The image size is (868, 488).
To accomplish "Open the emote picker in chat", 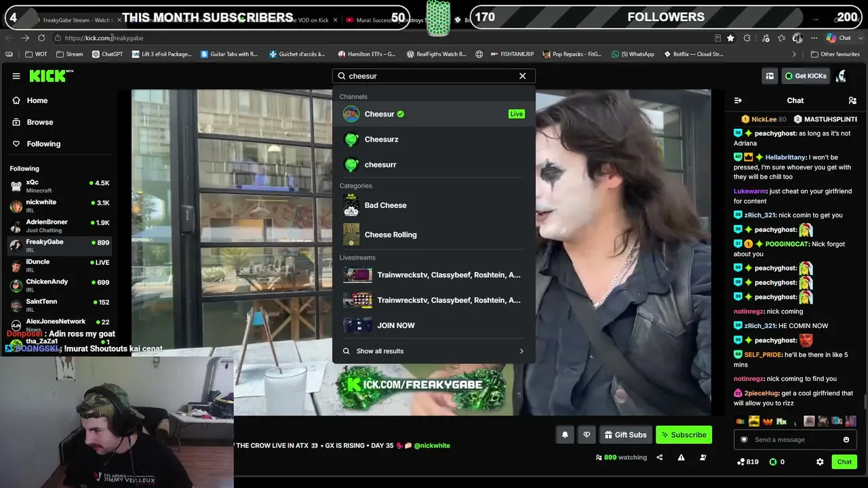I will pos(846,440).
